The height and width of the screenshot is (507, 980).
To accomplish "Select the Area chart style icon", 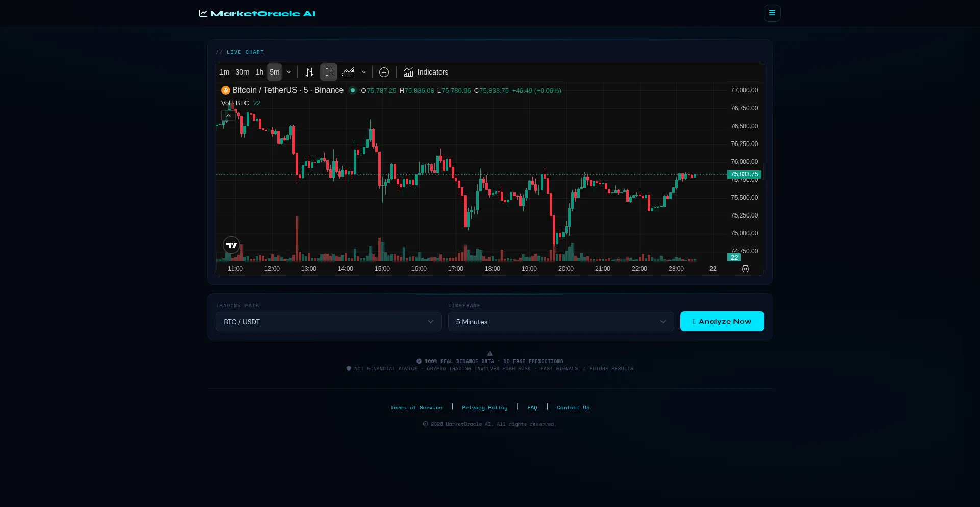I will point(348,73).
